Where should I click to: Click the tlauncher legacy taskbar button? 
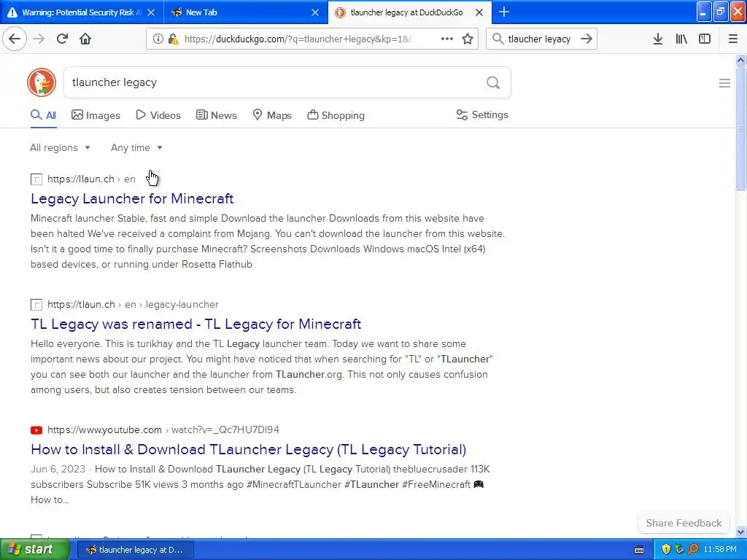(x=135, y=550)
